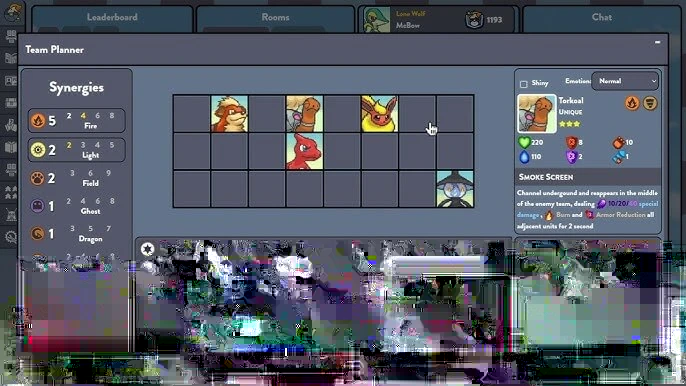This screenshot has width=686, height=386.
Task: Click the Snivy avatar in the profile panel
Action: click(377, 20)
